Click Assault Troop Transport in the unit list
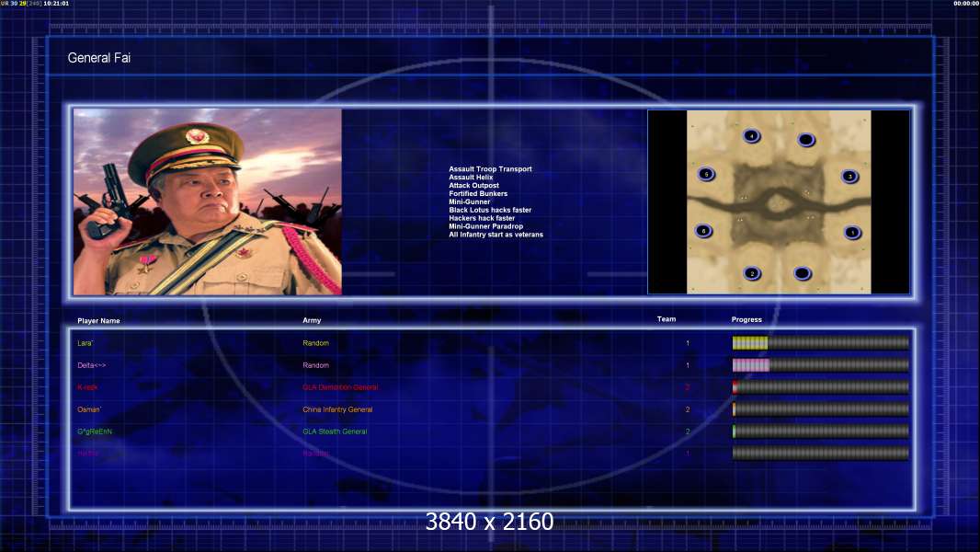The width and height of the screenshot is (980, 552). click(490, 168)
